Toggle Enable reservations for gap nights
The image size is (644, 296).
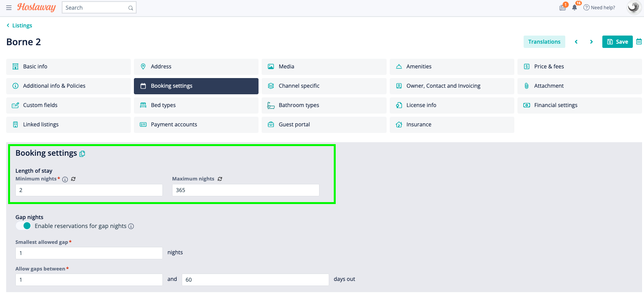click(24, 226)
